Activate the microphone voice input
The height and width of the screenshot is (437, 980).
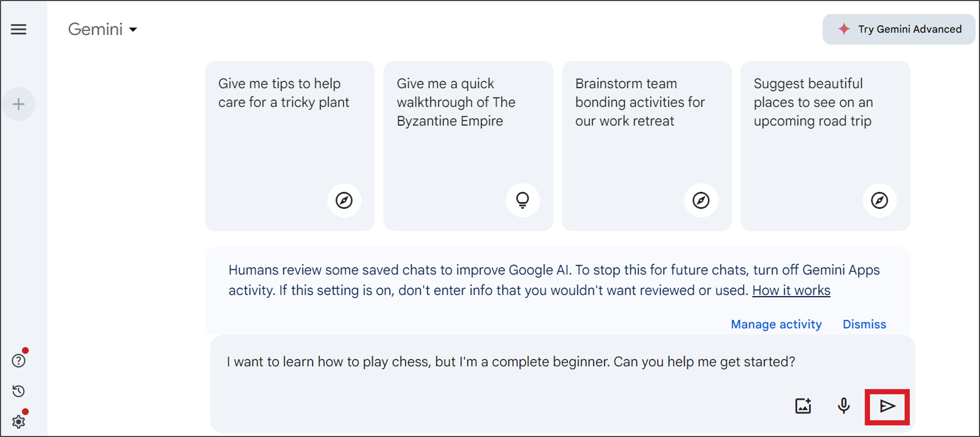click(x=844, y=406)
